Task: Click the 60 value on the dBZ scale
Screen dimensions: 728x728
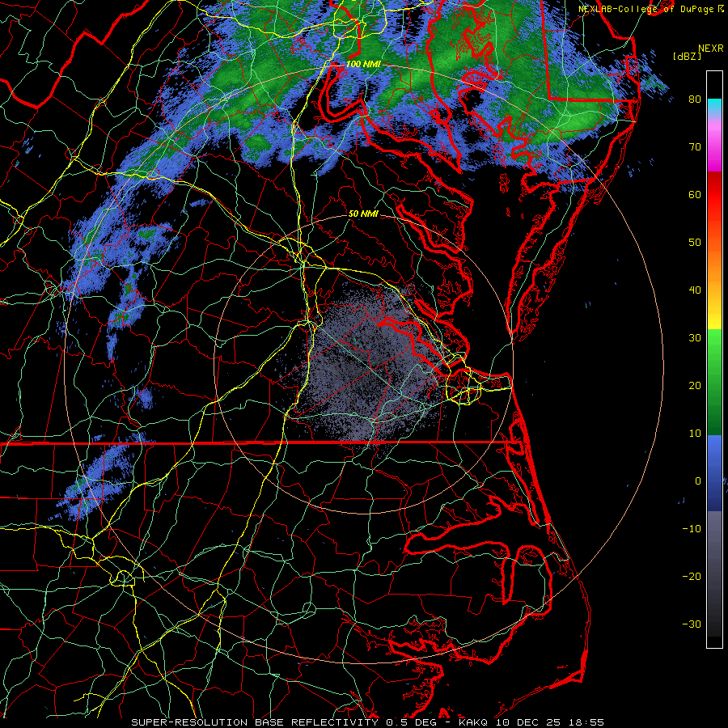Action: [695, 195]
